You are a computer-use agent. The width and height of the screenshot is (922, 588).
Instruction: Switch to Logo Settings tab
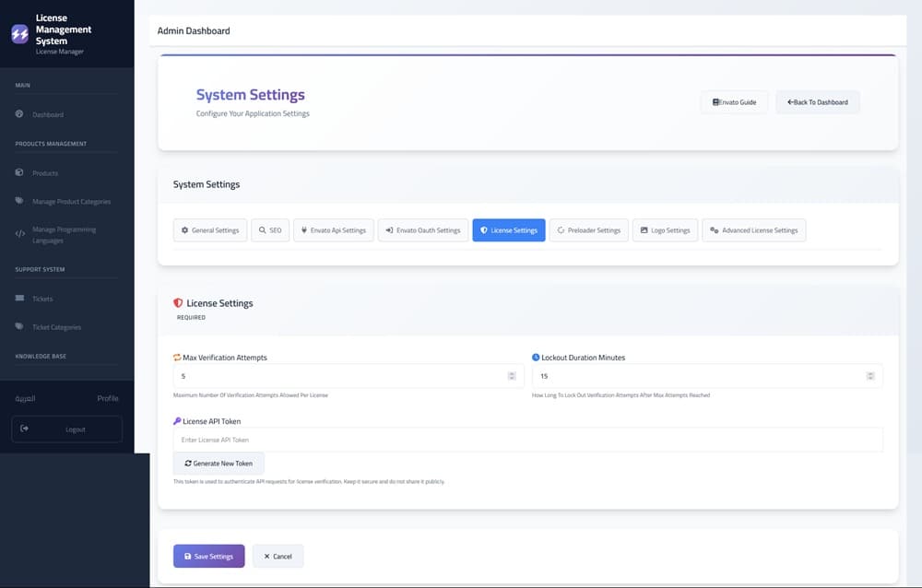pos(665,230)
